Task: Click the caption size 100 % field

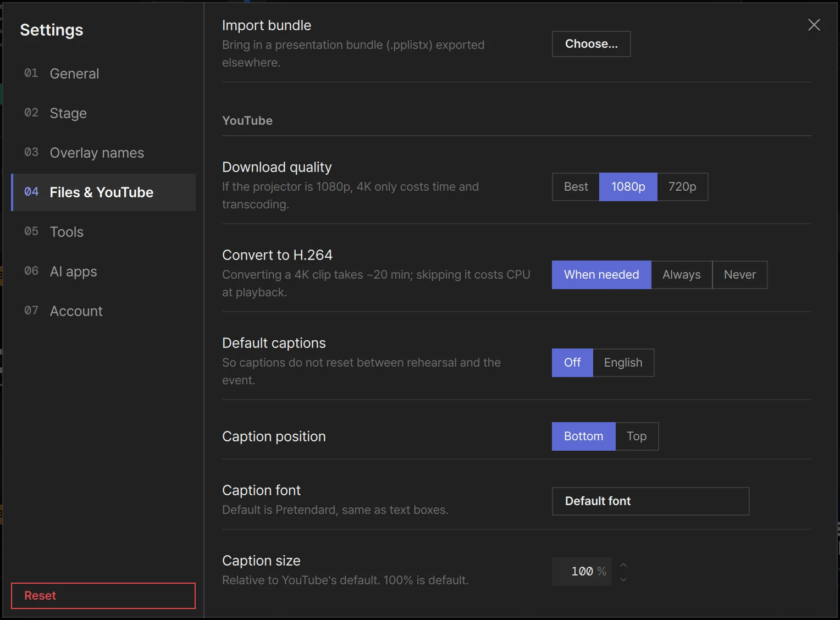Action: pos(582,572)
